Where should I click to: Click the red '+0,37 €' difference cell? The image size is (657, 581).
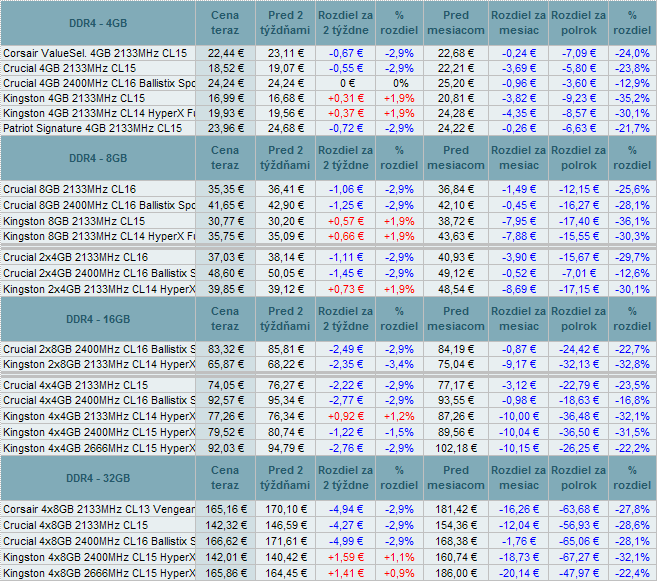(346, 114)
